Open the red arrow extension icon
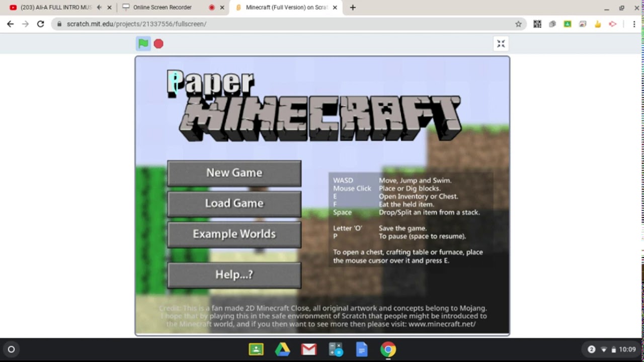This screenshot has height=362, width=644. pos(613,24)
